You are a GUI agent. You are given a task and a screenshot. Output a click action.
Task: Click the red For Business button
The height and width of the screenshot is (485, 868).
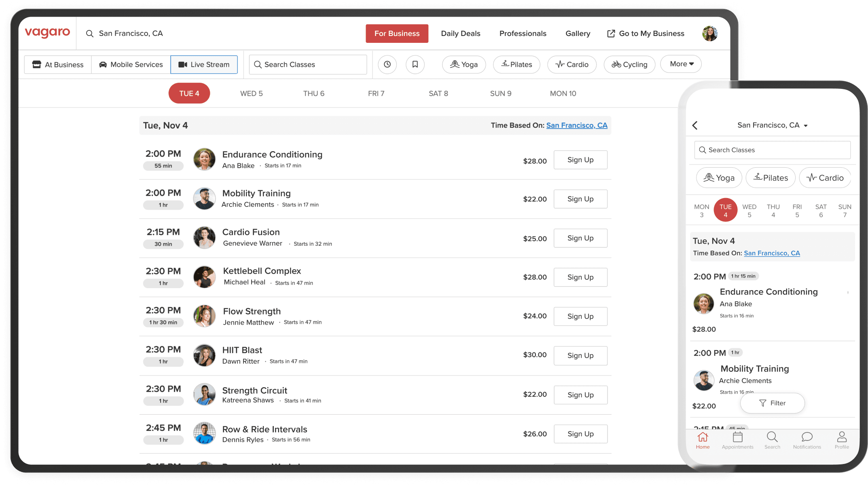(397, 34)
